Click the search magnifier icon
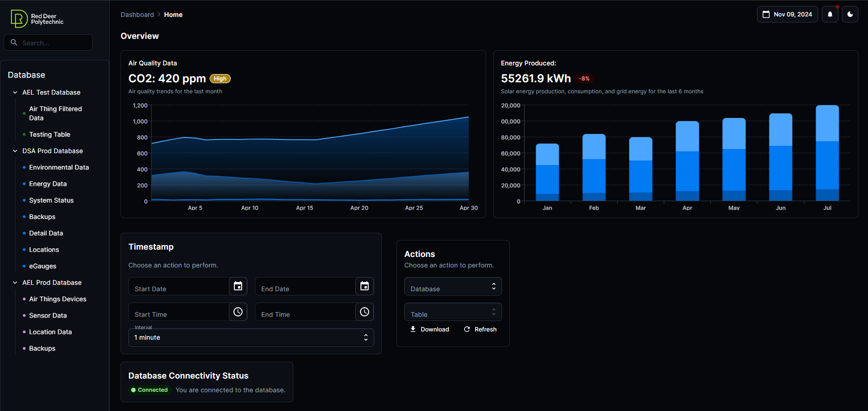The image size is (868, 411). coord(14,43)
